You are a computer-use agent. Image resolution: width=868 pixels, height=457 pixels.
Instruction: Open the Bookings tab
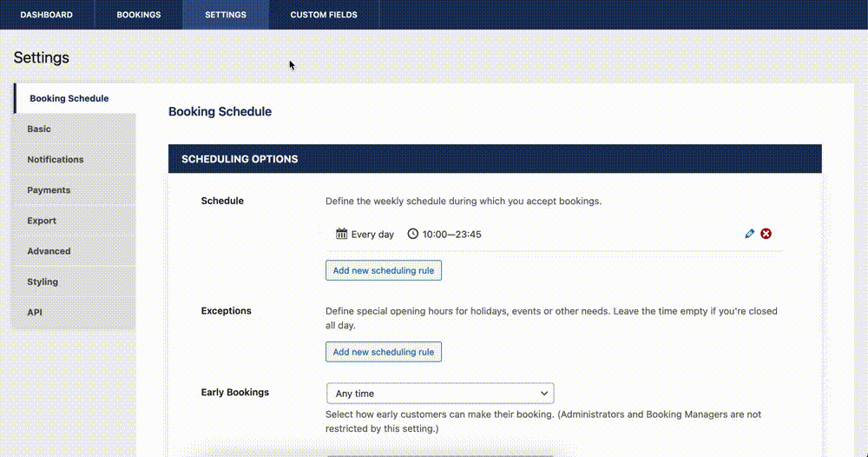[x=139, y=15]
